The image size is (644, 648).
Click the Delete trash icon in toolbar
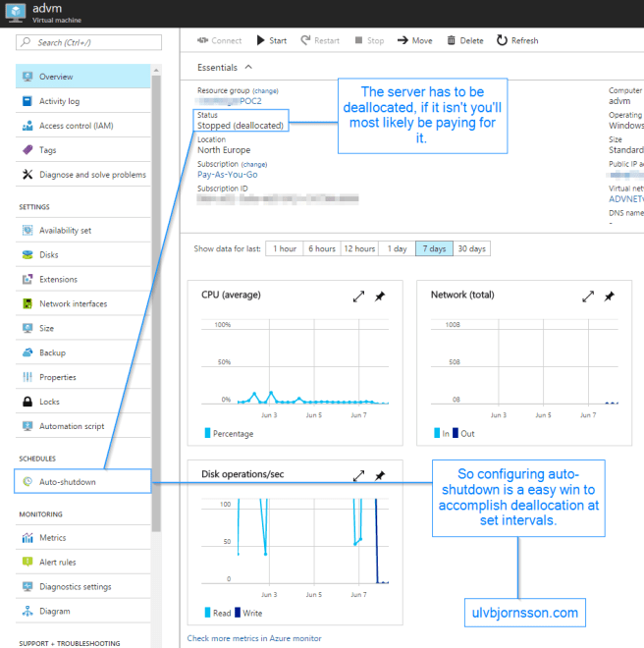pyautogui.click(x=452, y=40)
